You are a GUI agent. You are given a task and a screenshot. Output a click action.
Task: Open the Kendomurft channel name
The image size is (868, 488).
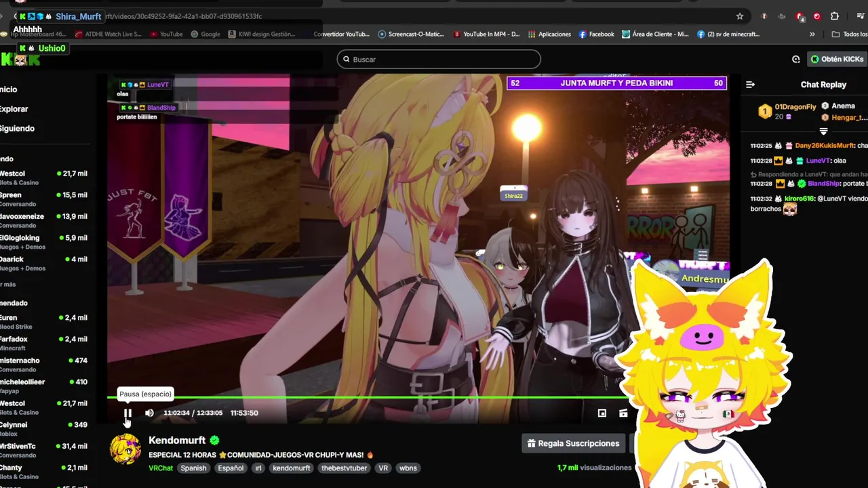pyautogui.click(x=177, y=441)
